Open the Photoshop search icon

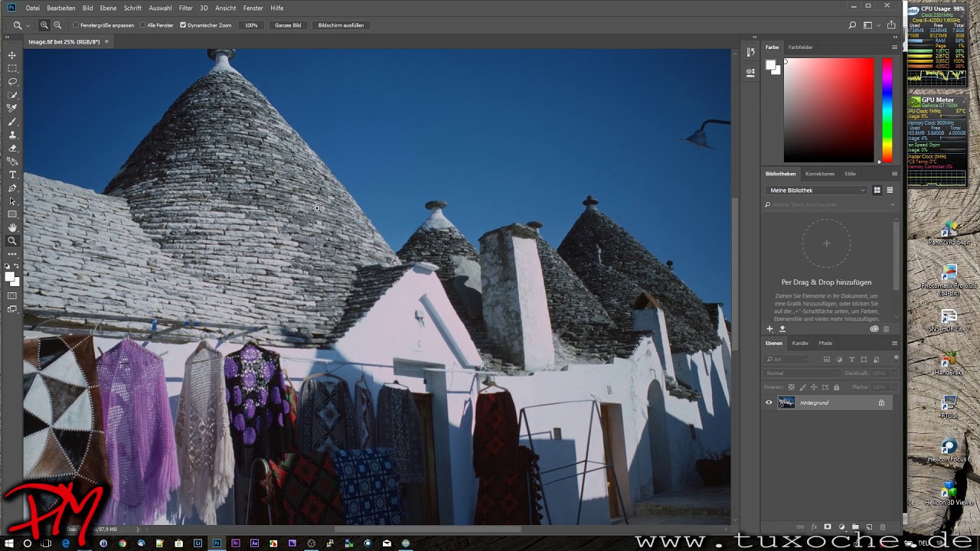point(852,25)
